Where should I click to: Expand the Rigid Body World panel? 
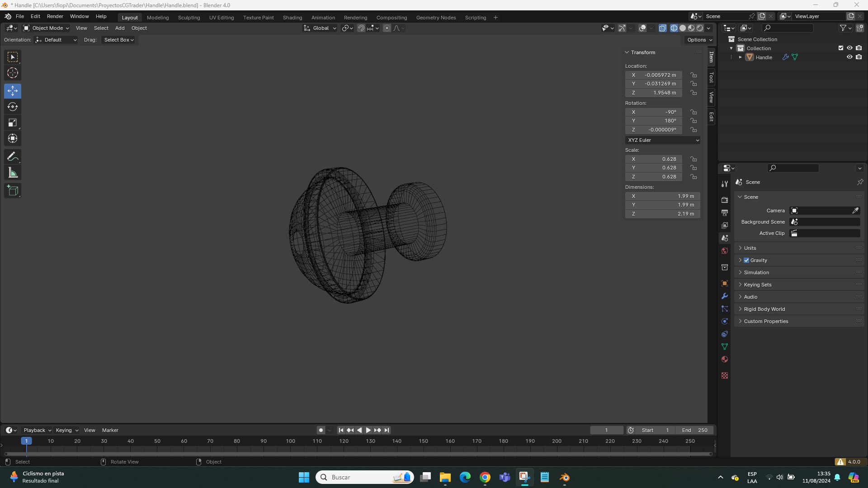point(764,309)
